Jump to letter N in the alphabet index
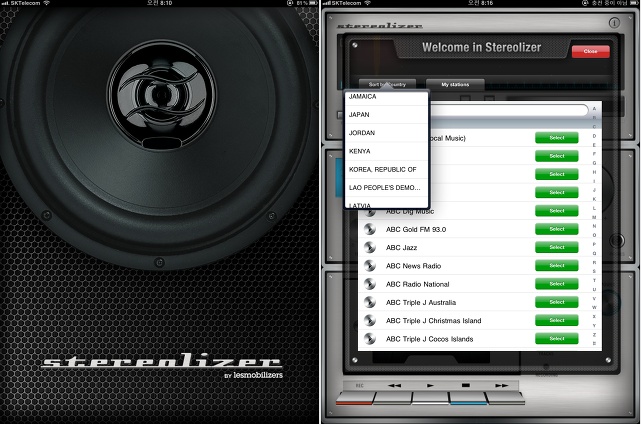The width and height of the screenshot is (641, 424). click(594, 226)
